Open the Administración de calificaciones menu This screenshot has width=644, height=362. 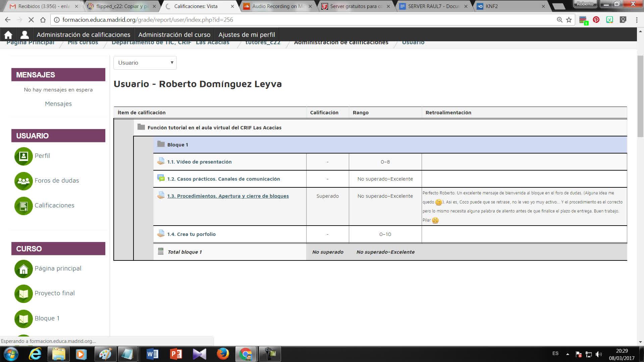(x=83, y=35)
